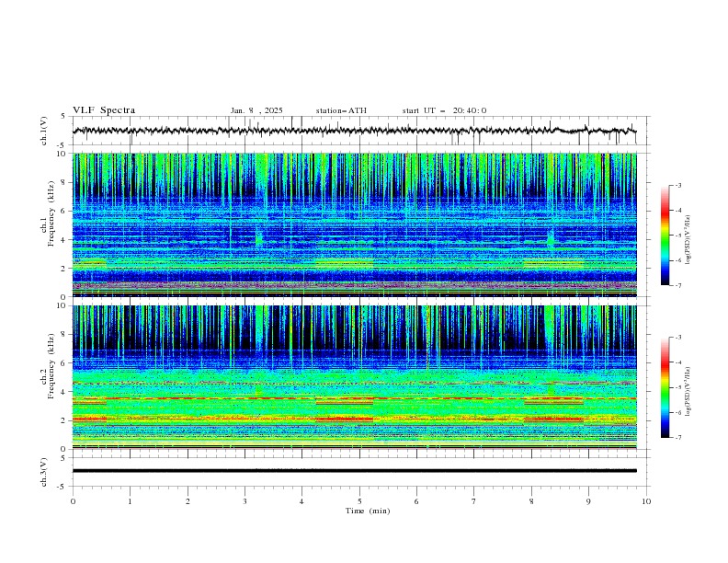Viewport: 728px width, 563px height.
Task: Select the "start UT = 20:40:0" header text
Action: (x=444, y=110)
